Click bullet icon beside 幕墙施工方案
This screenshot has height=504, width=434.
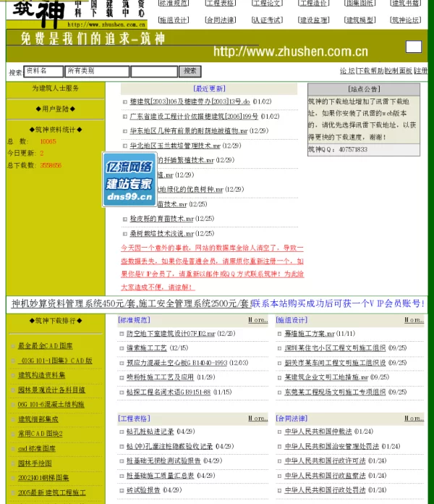(279, 334)
